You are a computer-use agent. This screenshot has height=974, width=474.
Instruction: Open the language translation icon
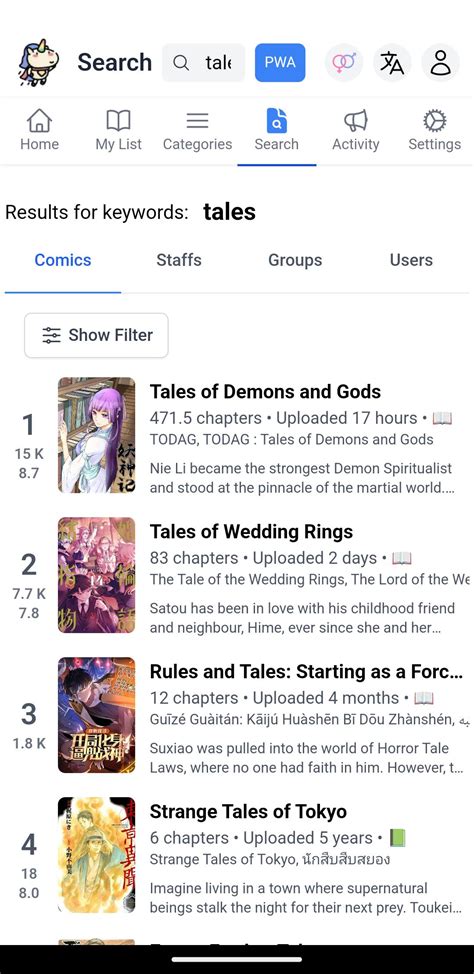(392, 63)
